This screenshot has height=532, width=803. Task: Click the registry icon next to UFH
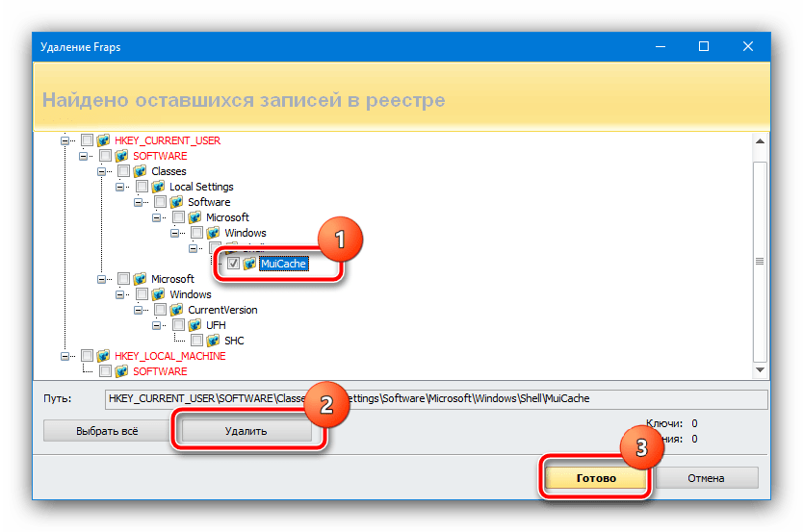coord(195,325)
